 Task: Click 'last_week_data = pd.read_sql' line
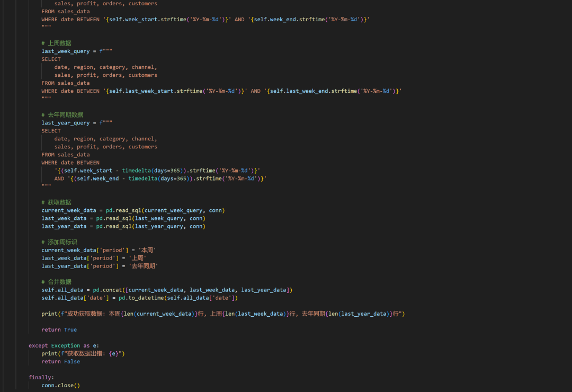[x=123, y=218]
